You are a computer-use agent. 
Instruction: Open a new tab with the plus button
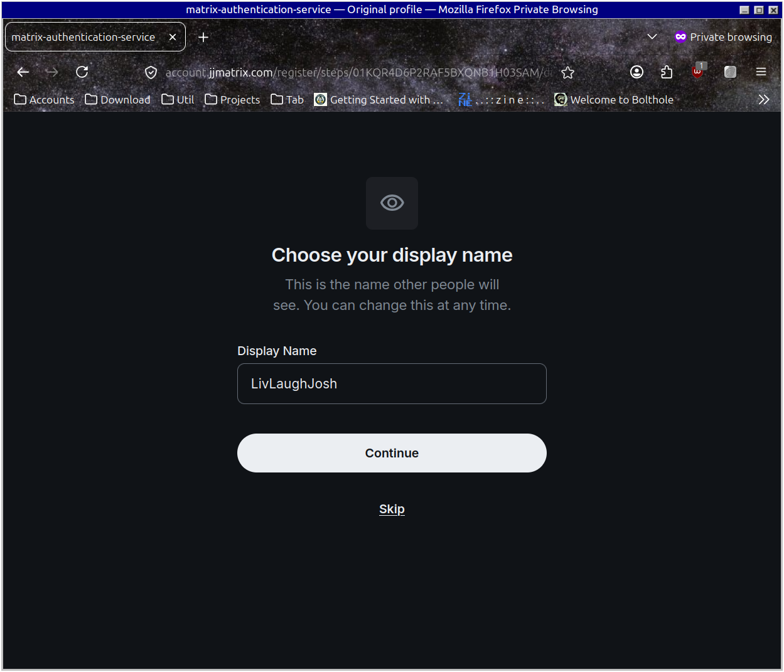click(x=203, y=37)
